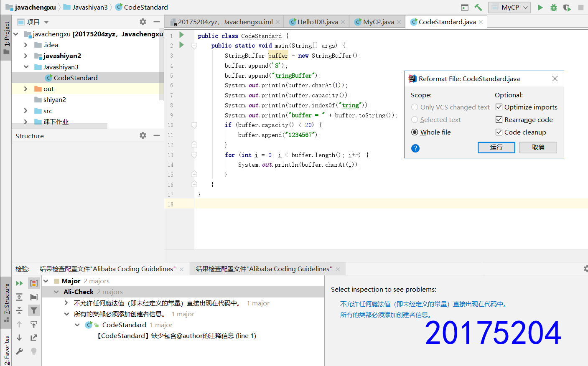The width and height of the screenshot is (588, 366).
Task: Open the 所有的类都必须添加创建者信息 link
Action: click(x=387, y=315)
